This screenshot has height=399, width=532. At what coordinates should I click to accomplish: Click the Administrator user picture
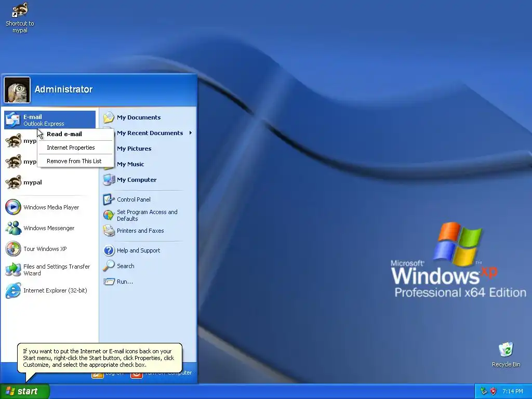click(17, 89)
